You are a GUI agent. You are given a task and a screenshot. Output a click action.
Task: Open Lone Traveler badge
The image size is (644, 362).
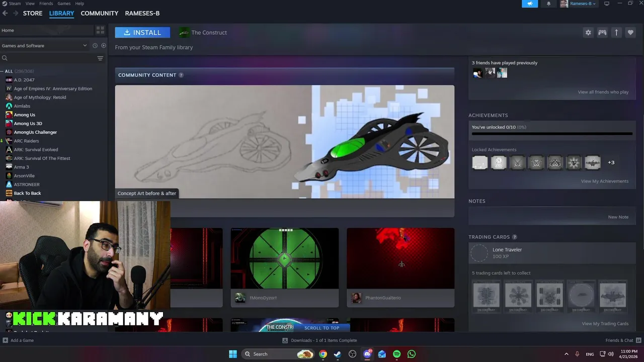[x=552, y=253]
